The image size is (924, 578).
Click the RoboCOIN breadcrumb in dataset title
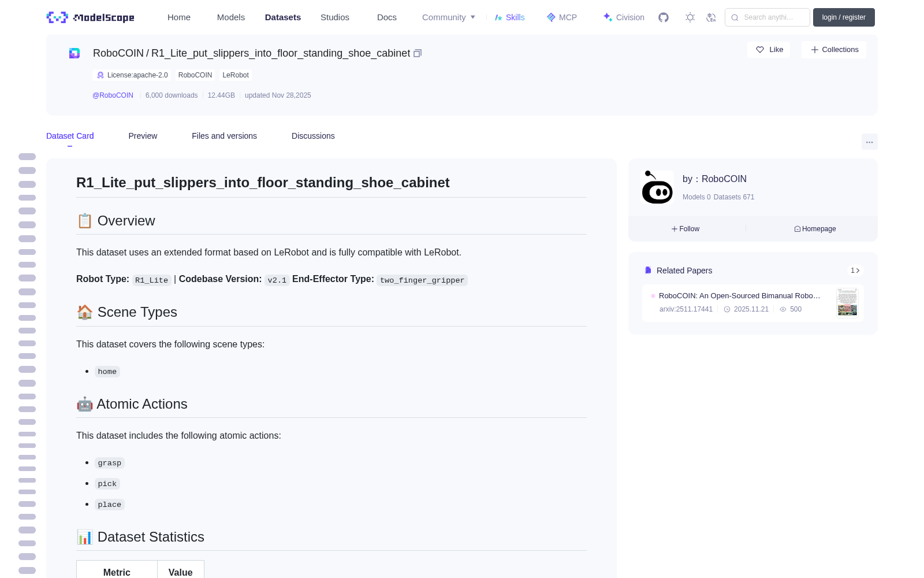coord(118,53)
